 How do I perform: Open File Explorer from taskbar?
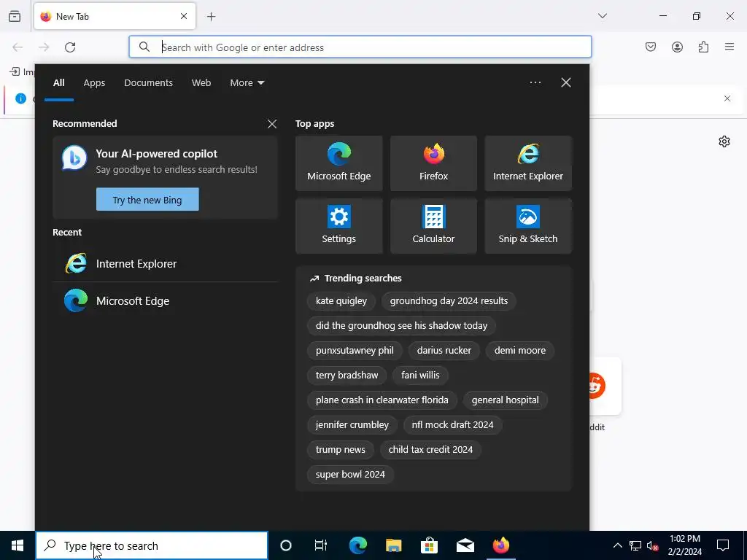(393, 545)
